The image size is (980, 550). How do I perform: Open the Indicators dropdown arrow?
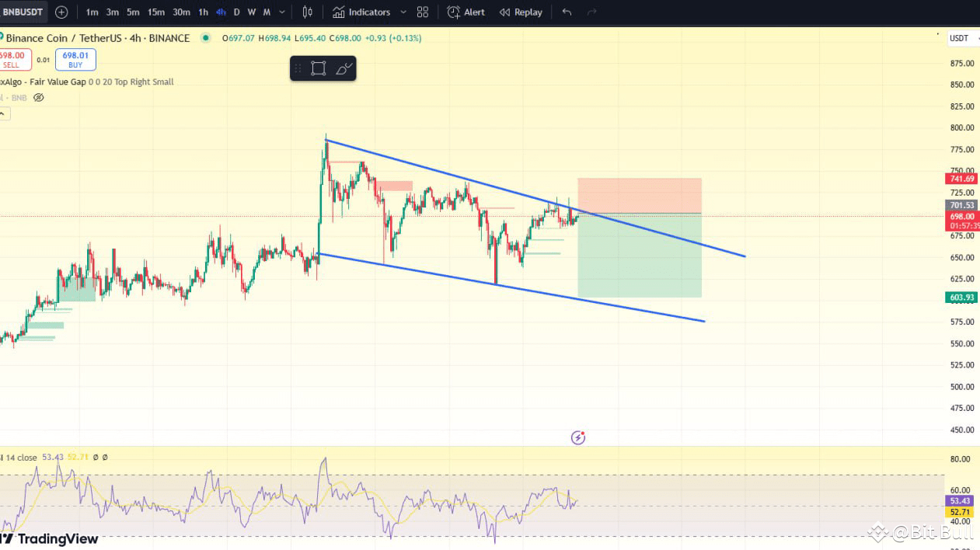pyautogui.click(x=403, y=12)
